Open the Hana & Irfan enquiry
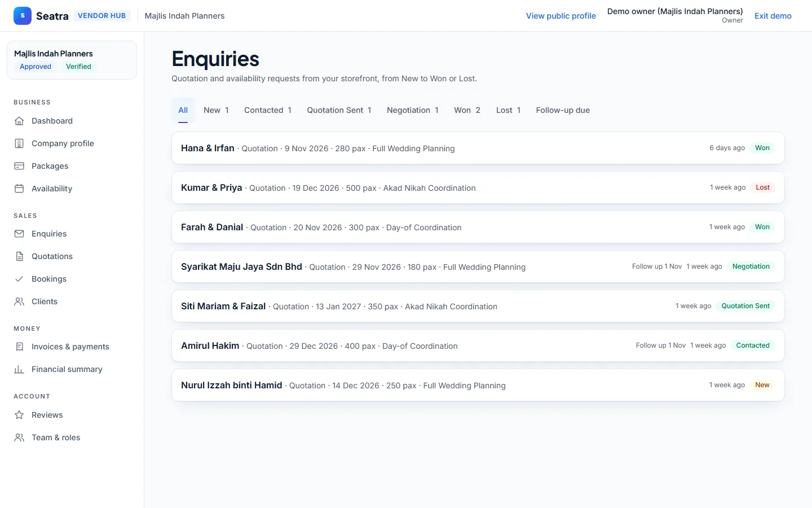Screen dimensions: 812x508 [478, 148]
